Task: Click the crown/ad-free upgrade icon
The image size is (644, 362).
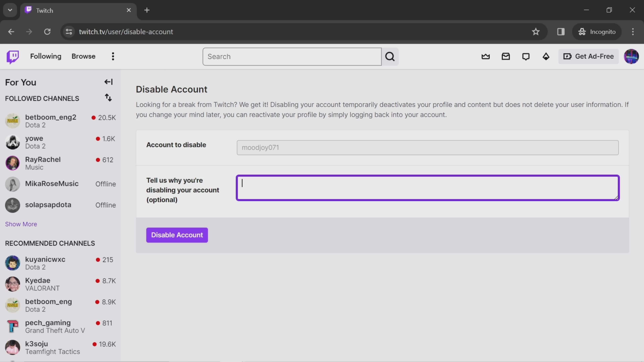Action: pos(486,56)
